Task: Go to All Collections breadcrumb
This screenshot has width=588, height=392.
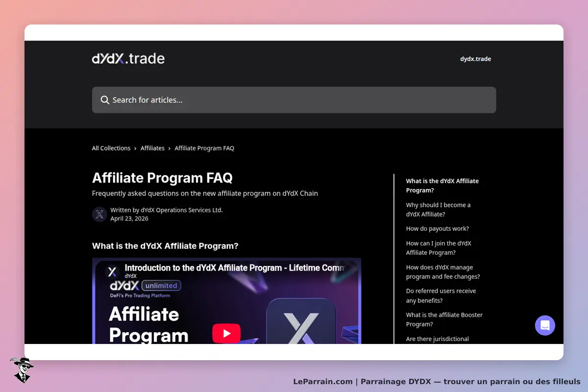Action: 111,148
